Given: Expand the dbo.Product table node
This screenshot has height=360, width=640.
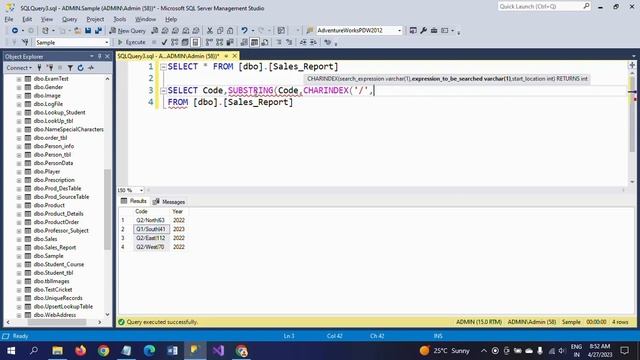Looking at the screenshot, I should (19, 205).
